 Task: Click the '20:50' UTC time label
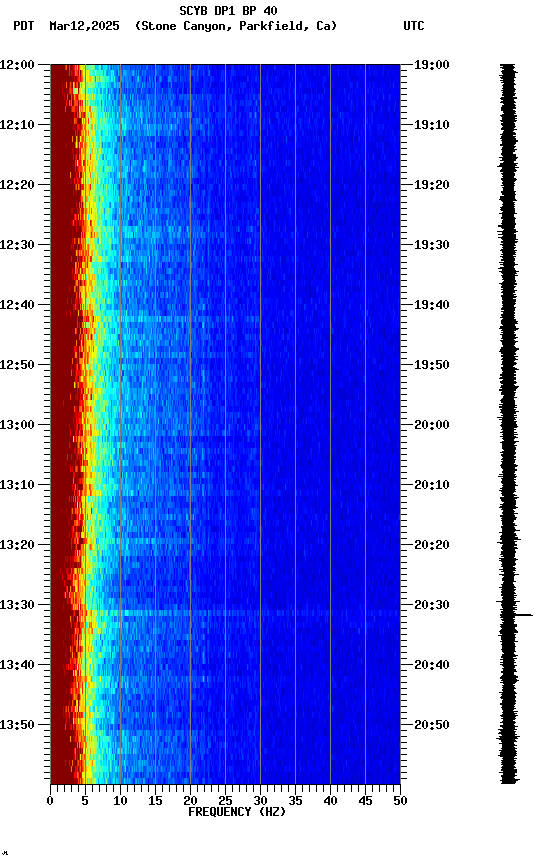pos(432,725)
